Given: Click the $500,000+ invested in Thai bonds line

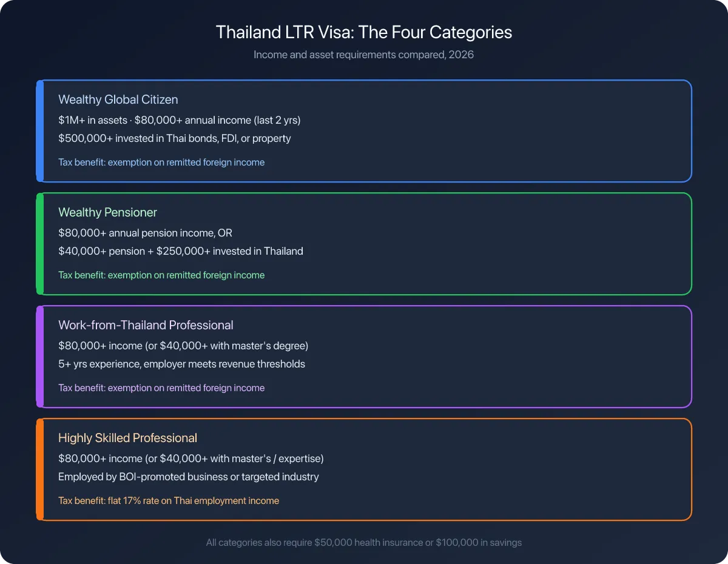Looking at the screenshot, I should click(175, 138).
